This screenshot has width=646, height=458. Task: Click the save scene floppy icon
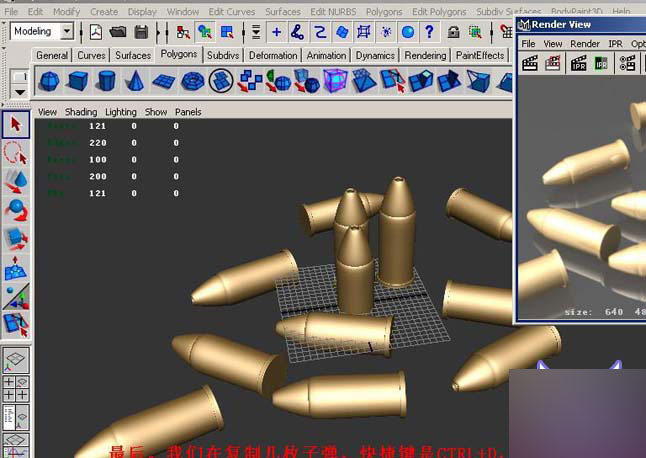click(x=141, y=32)
